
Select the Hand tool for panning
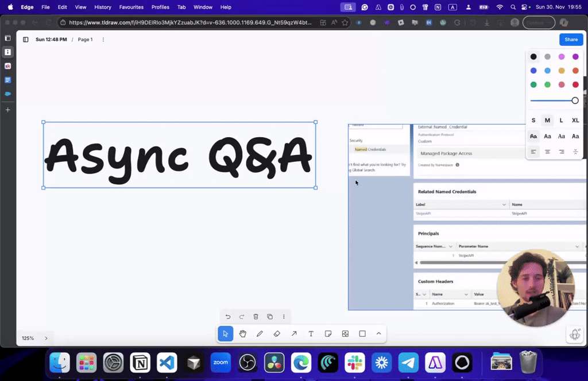242,333
